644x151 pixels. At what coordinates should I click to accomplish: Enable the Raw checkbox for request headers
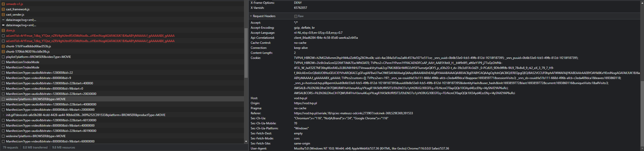(x=296, y=16)
